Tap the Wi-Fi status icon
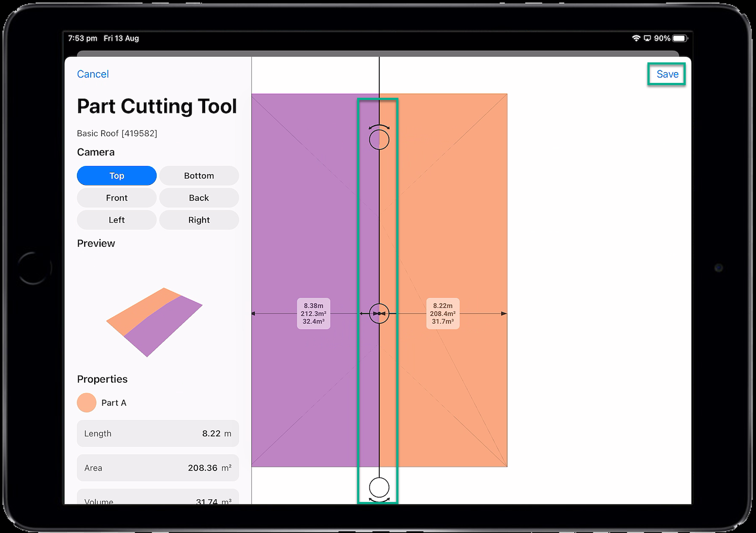The height and width of the screenshot is (533, 756). click(x=636, y=38)
